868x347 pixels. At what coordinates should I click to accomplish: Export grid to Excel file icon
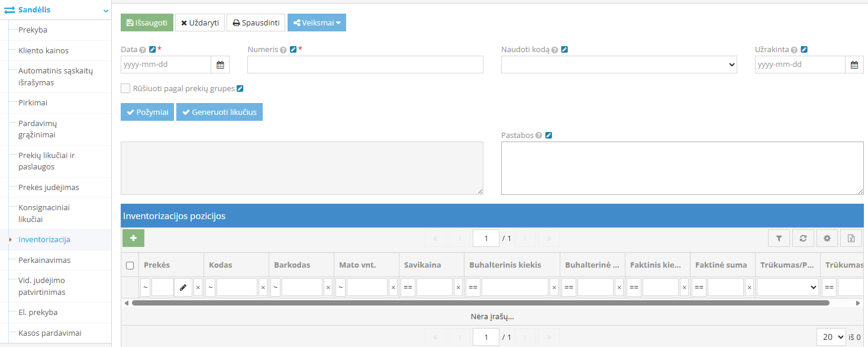(851, 238)
